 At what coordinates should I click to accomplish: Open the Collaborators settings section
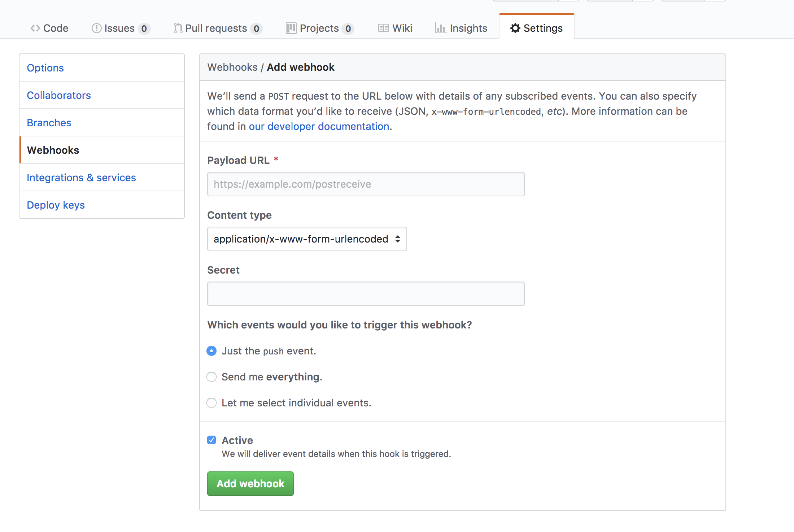click(59, 95)
